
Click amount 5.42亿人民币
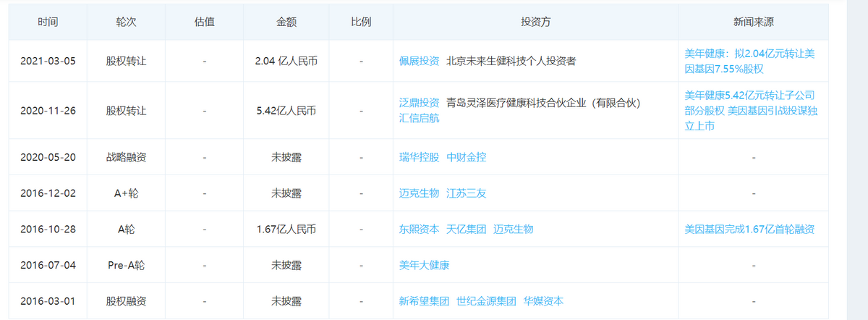click(x=286, y=111)
